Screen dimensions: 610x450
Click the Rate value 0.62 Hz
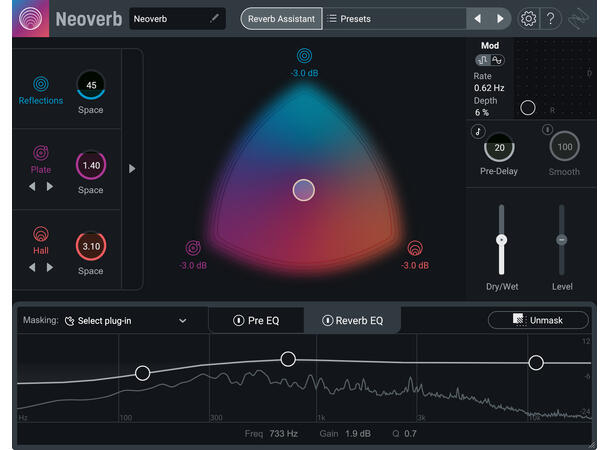pyautogui.click(x=489, y=88)
